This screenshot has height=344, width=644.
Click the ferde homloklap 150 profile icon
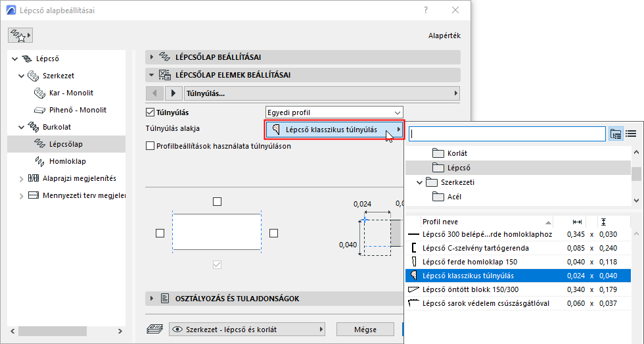(413, 262)
